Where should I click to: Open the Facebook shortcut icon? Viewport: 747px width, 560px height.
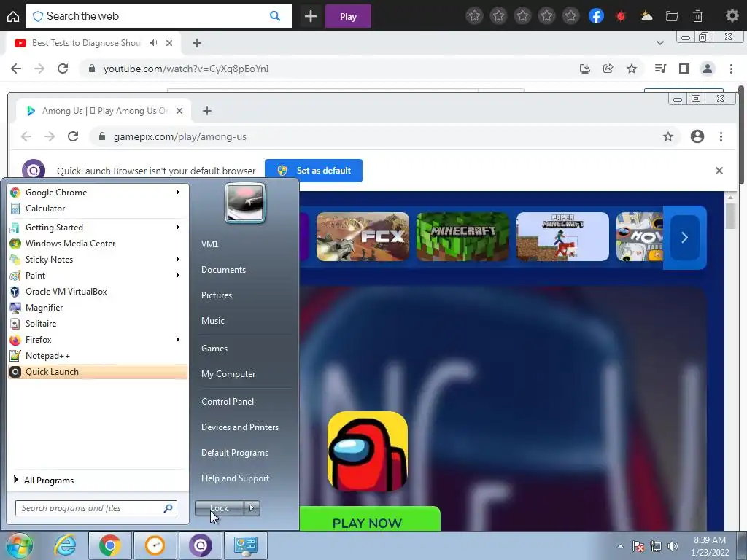tap(596, 16)
